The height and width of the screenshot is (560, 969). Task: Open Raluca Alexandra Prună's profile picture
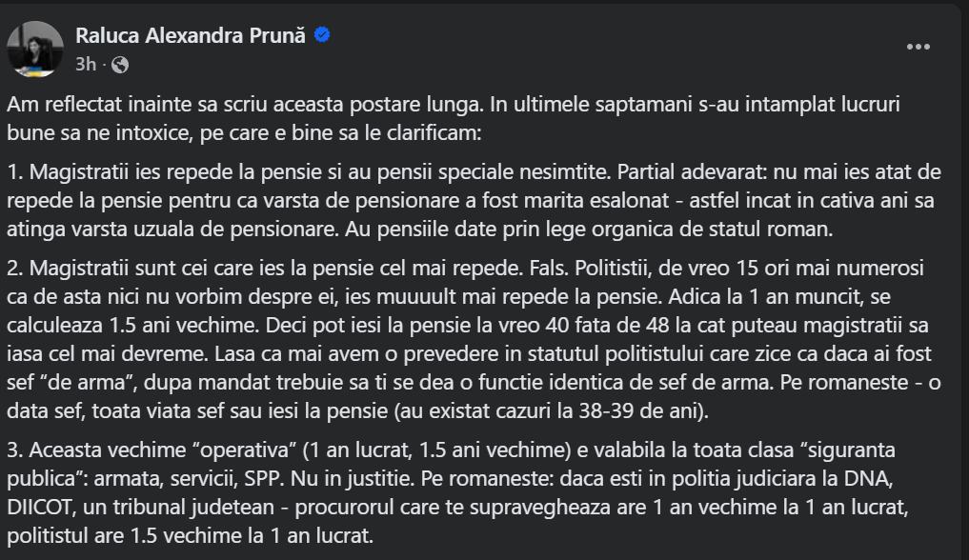click(x=36, y=49)
